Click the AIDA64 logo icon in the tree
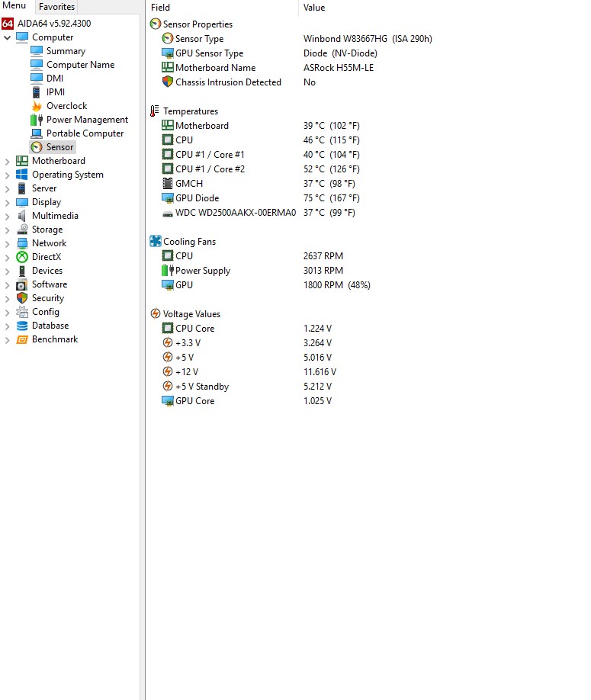591x700 pixels. pos(8,23)
